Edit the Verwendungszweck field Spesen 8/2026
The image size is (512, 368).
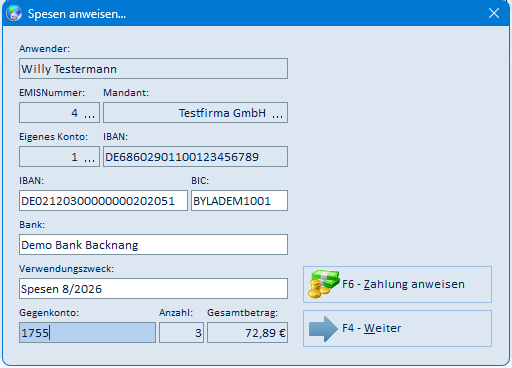point(153,289)
